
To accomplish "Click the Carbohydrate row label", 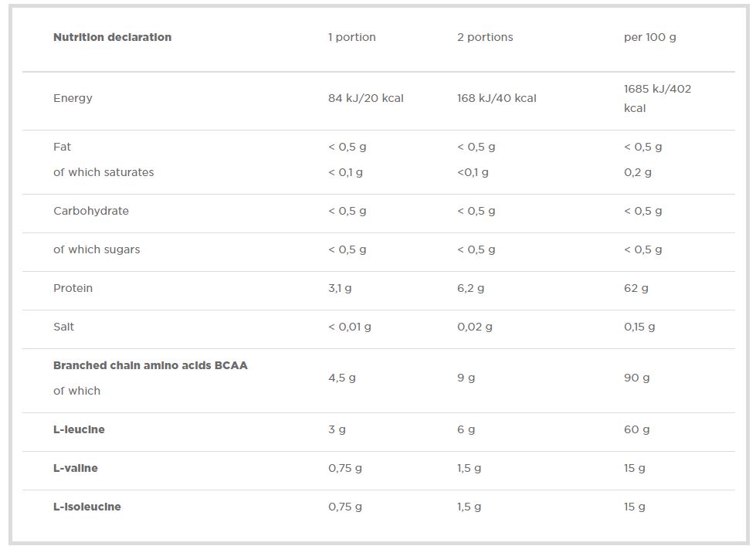I will 91,211.
